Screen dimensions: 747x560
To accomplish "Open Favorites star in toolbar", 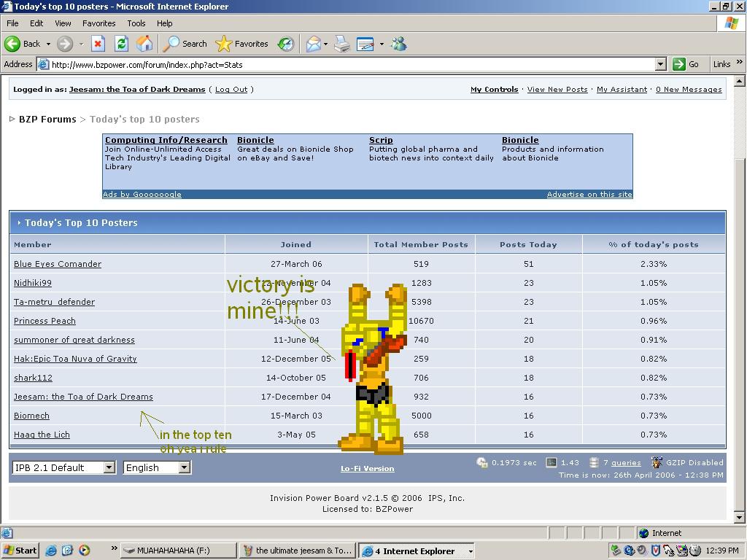I will (x=242, y=44).
